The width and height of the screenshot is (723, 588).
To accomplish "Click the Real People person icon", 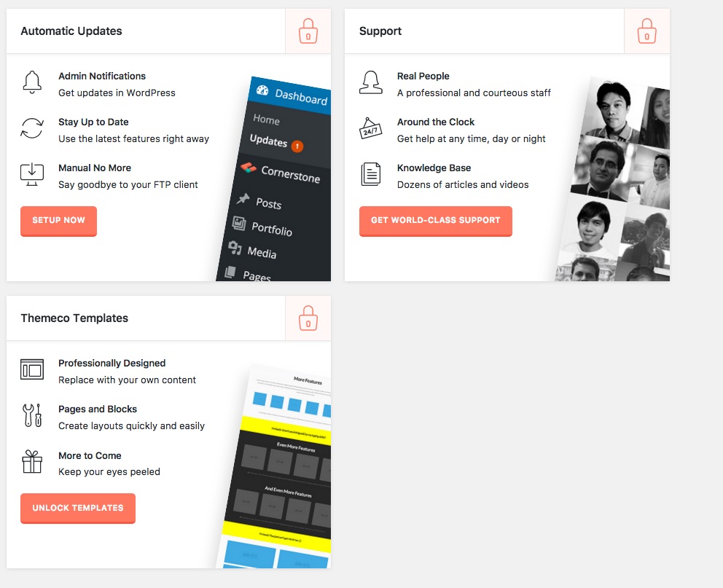I will coord(371,83).
